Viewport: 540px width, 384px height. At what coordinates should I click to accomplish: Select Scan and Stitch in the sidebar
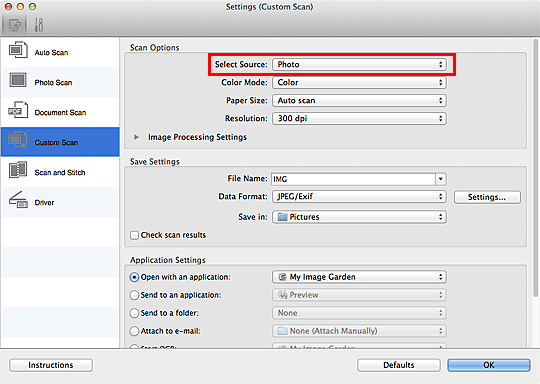point(60,172)
